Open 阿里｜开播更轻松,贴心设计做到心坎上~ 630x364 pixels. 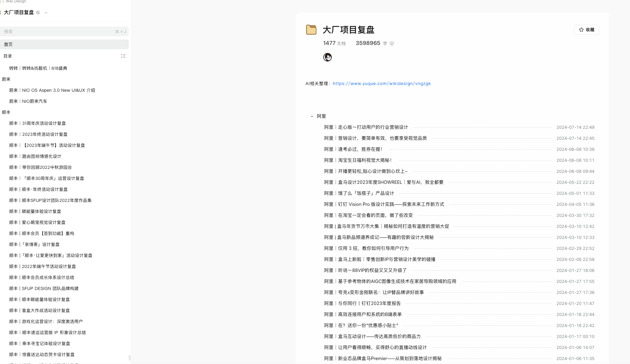tap(366, 171)
